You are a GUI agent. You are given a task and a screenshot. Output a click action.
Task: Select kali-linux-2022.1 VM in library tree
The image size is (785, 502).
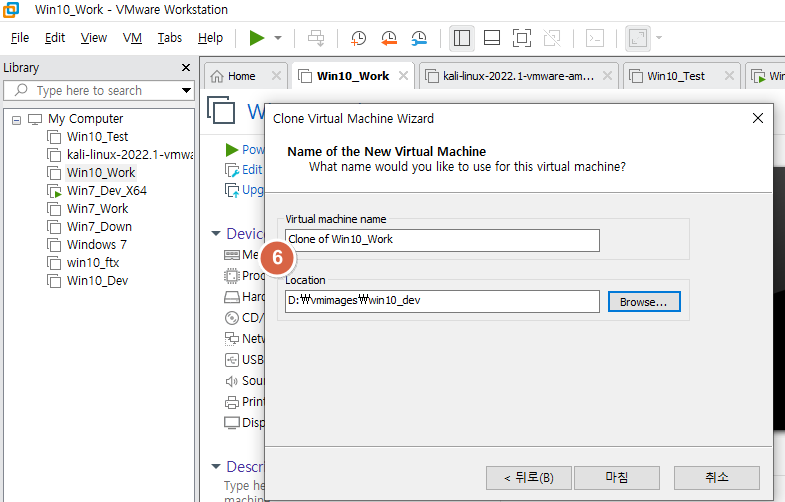(x=129, y=155)
